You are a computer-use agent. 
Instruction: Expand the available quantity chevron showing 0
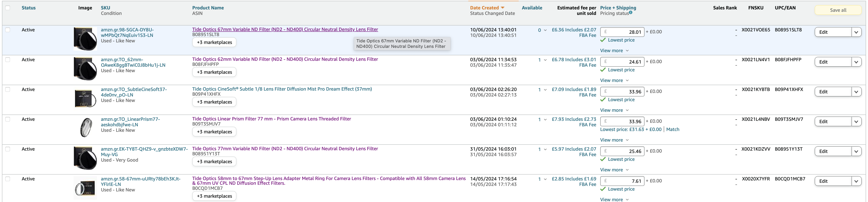[545, 30]
